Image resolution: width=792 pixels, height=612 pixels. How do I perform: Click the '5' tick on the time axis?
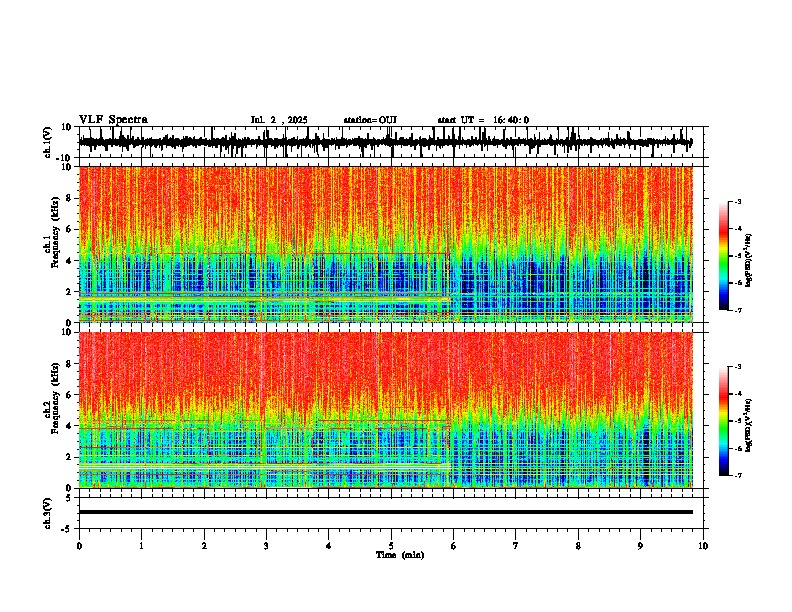[x=391, y=546]
